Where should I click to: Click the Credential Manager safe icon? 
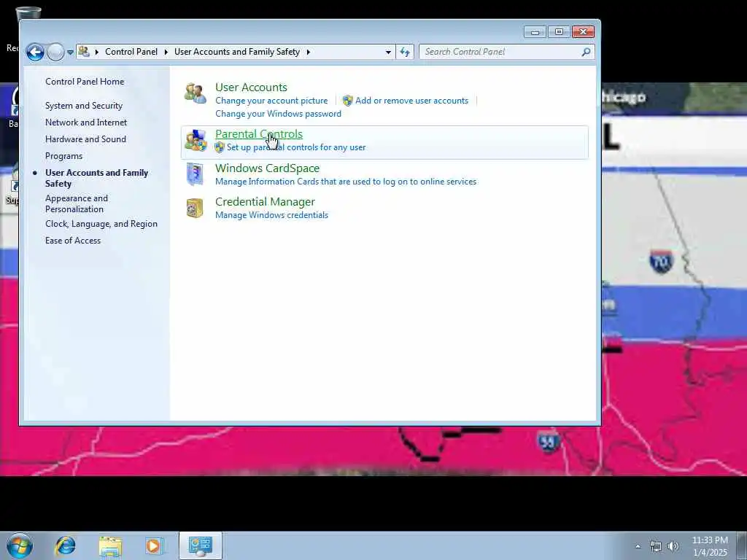(194, 208)
